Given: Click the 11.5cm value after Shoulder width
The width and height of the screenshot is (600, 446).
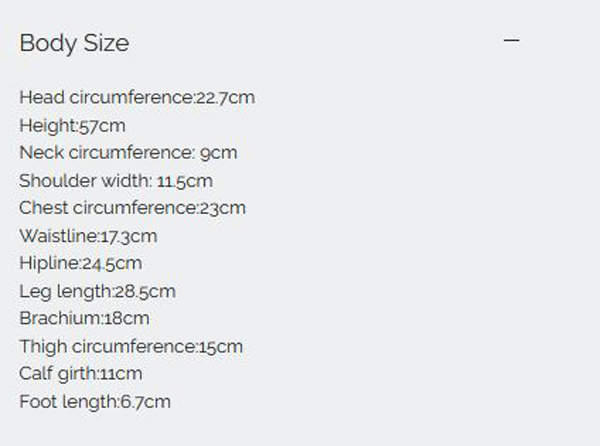Looking at the screenshot, I should tap(185, 181).
